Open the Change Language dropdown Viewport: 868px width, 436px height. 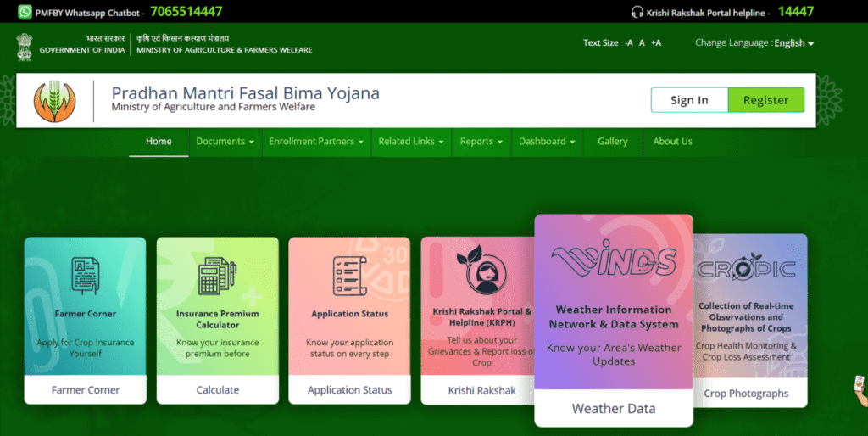click(793, 43)
